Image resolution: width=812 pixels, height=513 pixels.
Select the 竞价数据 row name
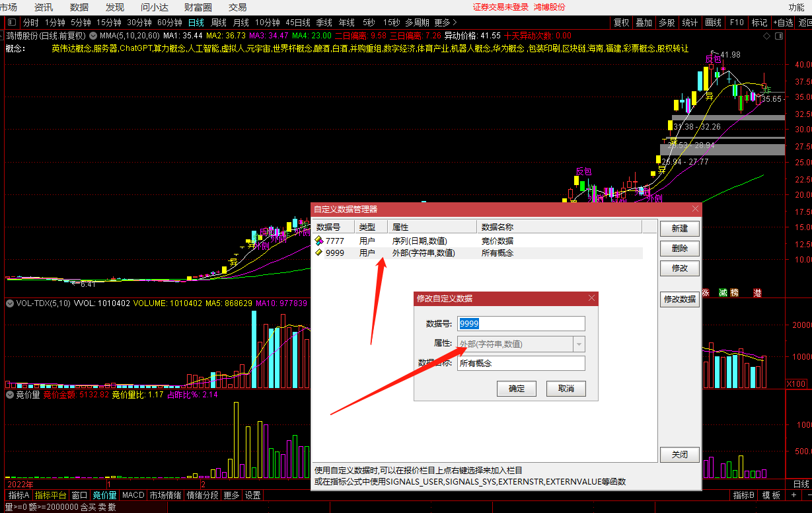click(498, 241)
